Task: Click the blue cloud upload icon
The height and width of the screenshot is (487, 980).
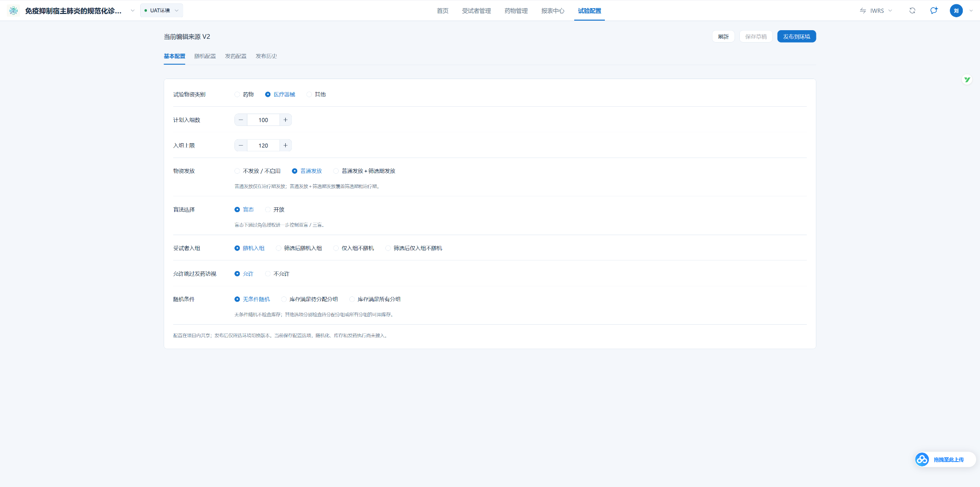Action: 922,460
